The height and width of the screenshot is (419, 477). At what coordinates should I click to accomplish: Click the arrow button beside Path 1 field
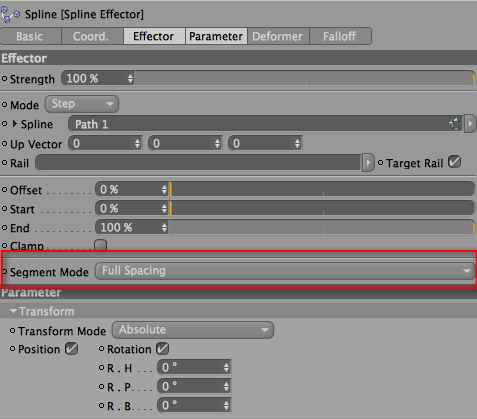pos(470,124)
